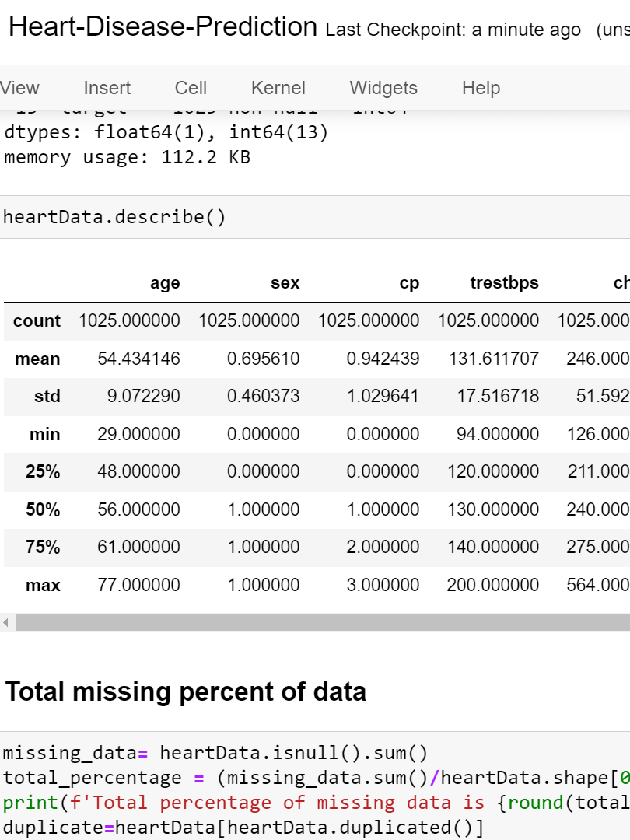The image size is (630, 840).
Task: Click the cp mean value 0.942439
Action: [383, 359]
